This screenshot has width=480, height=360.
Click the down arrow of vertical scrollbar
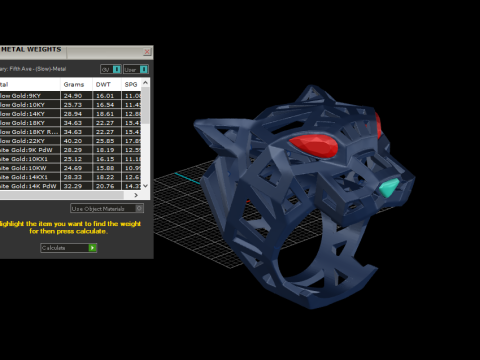145,186
